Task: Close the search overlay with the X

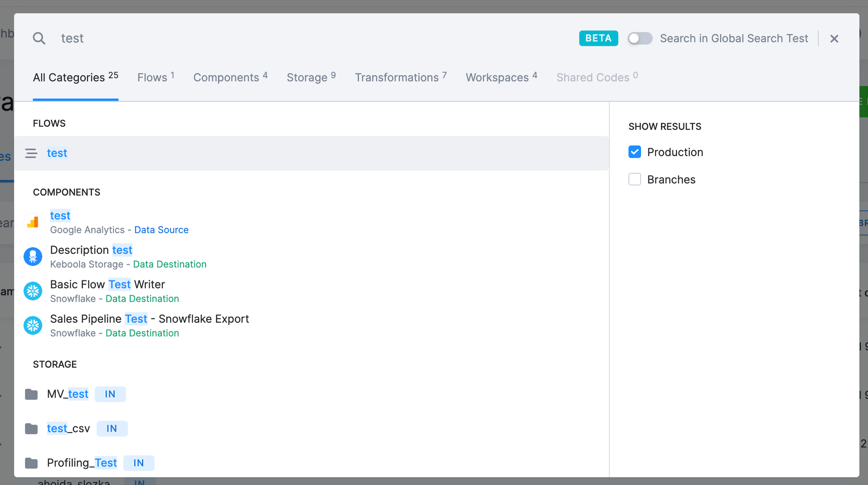Action: click(x=834, y=38)
